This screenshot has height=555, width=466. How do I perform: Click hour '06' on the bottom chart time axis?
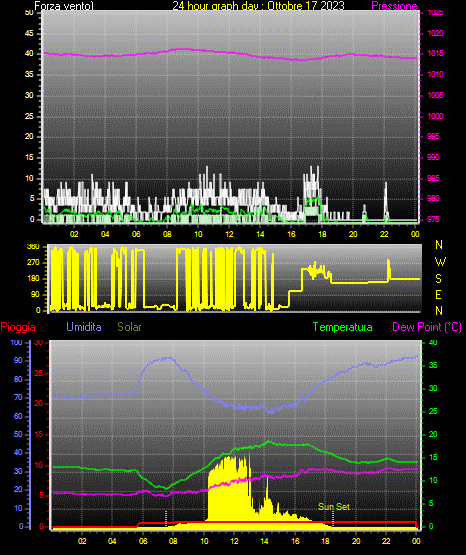pos(143,541)
